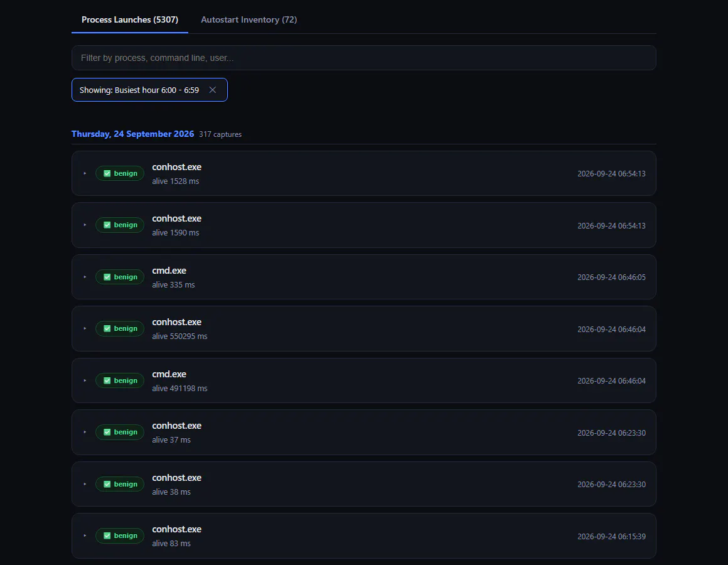Click the timestamp 2026-09-24 06:15:39
The width and height of the screenshot is (728, 565).
tap(611, 537)
